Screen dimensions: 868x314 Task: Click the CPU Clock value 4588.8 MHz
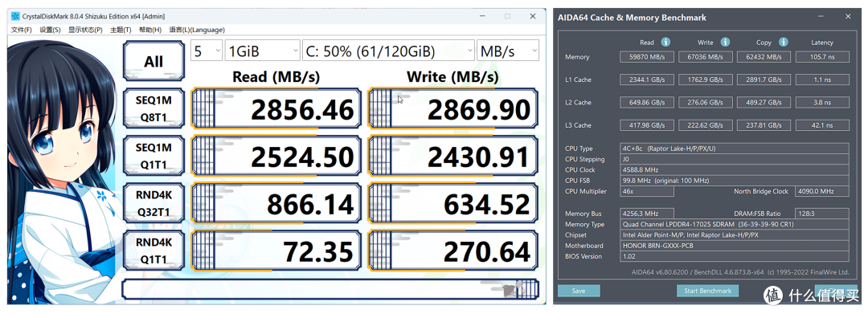(735, 169)
